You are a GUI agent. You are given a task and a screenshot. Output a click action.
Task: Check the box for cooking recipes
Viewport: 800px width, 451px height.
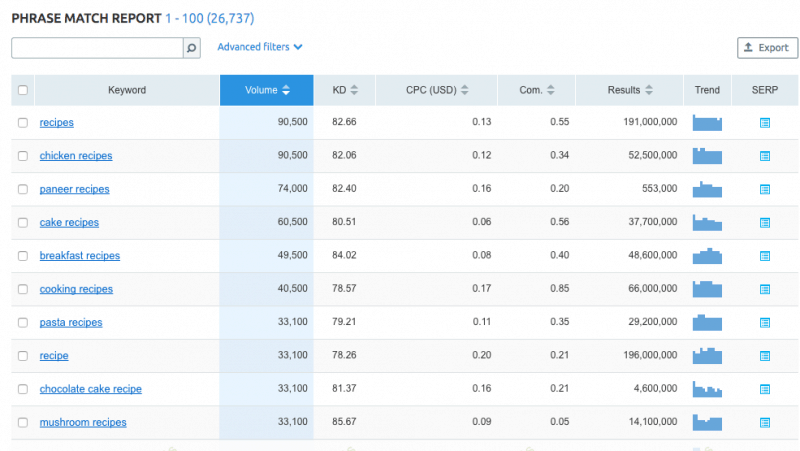coord(23,289)
